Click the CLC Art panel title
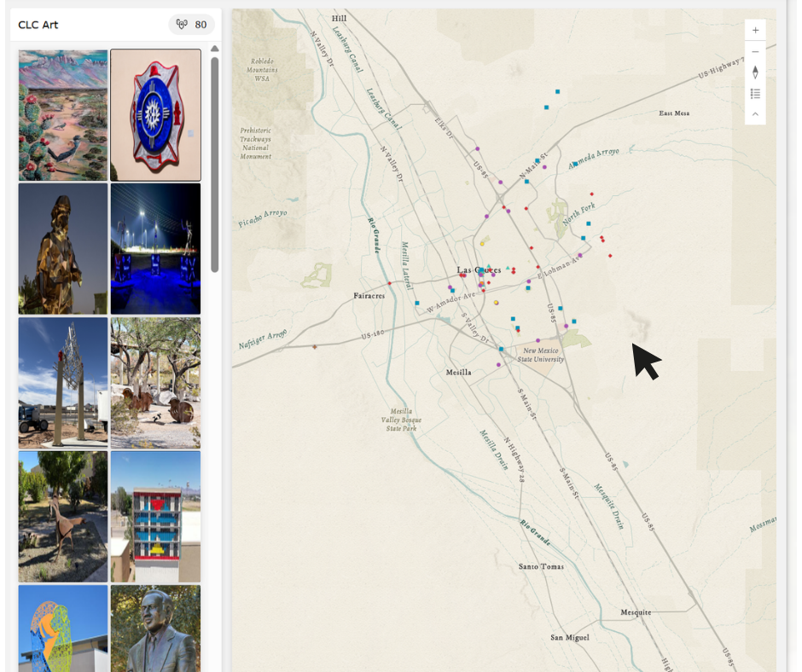The height and width of the screenshot is (672, 802). click(x=38, y=25)
